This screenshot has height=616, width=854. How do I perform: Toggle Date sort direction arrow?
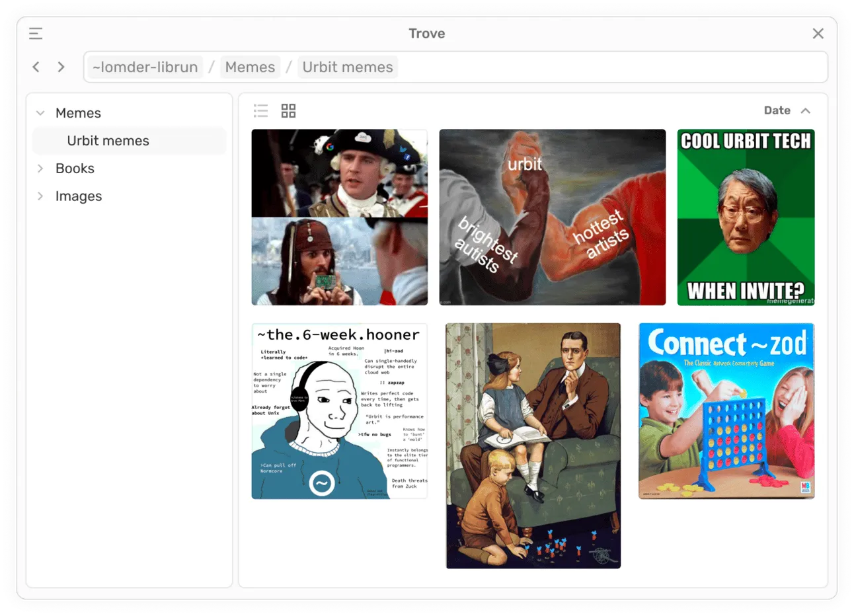(805, 110)
